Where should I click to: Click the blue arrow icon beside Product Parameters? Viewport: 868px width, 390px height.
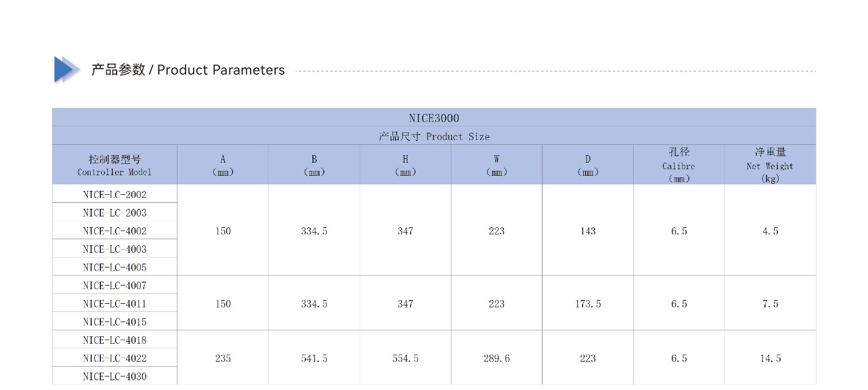tap(67, 70)
